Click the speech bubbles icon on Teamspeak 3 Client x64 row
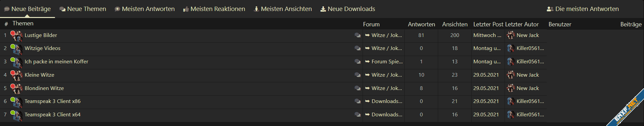The image size is (644, 126). 358,115
